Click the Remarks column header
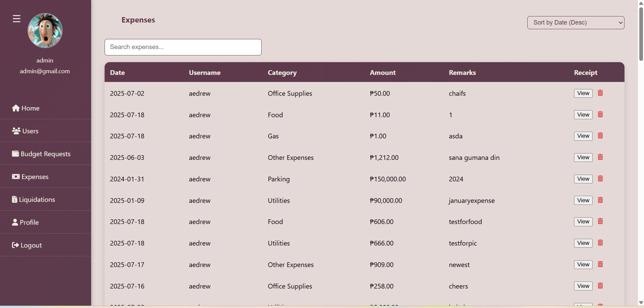Image resolution: width=644 pixels, height=308 pixels. point(462,73)
